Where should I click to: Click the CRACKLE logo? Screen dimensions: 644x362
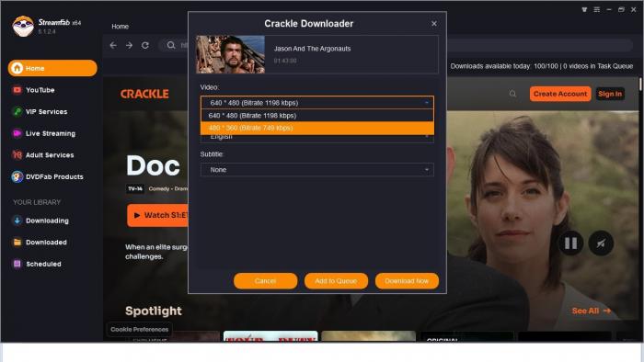coord(144,94)
